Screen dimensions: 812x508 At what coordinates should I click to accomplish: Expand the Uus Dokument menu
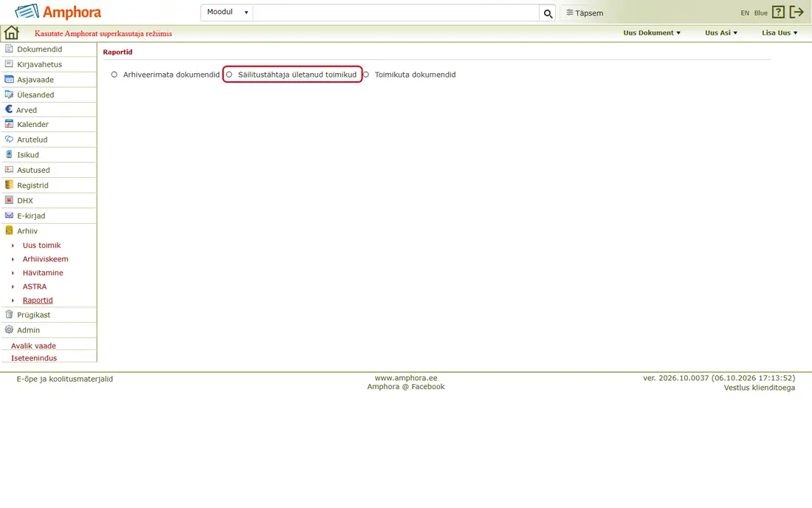pyautogui.click(x=652, y=32)
